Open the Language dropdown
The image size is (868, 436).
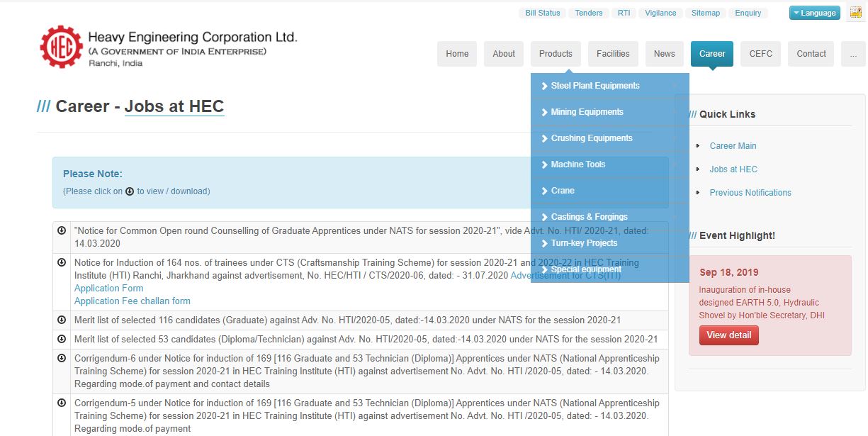tap(815, 13)
